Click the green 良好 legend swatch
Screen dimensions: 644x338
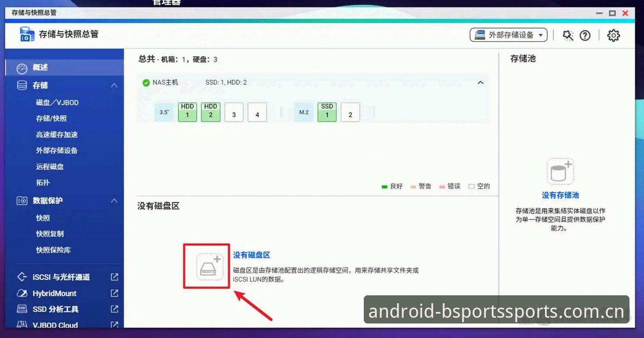(x=384, y=187)
